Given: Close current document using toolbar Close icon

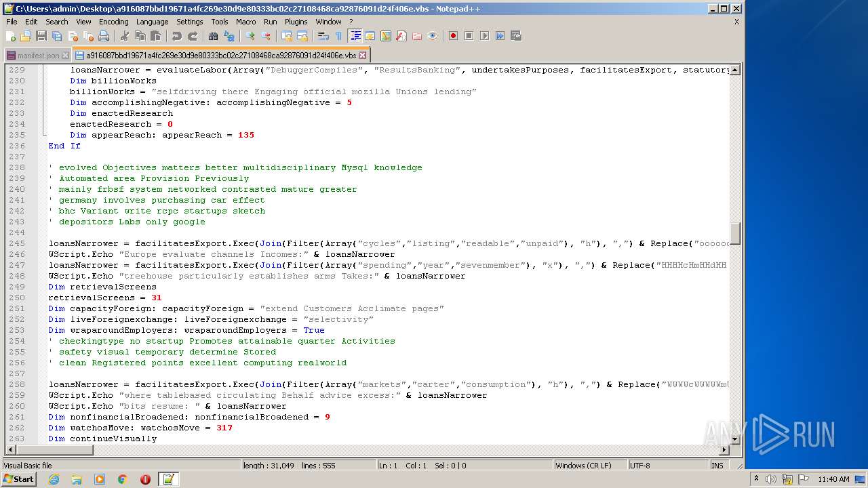Looking at the screenshot, I should [x=73, y=36].
